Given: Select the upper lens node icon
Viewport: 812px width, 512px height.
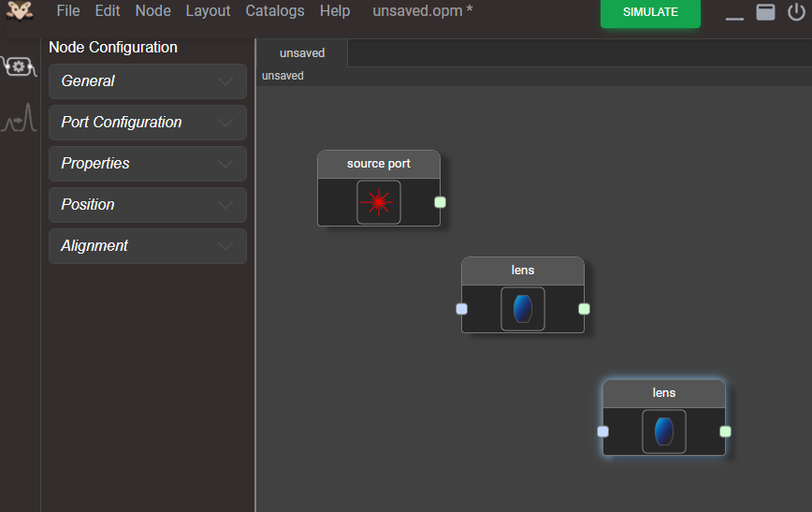Looking at the screenshot, I should [x=523, y=309].
